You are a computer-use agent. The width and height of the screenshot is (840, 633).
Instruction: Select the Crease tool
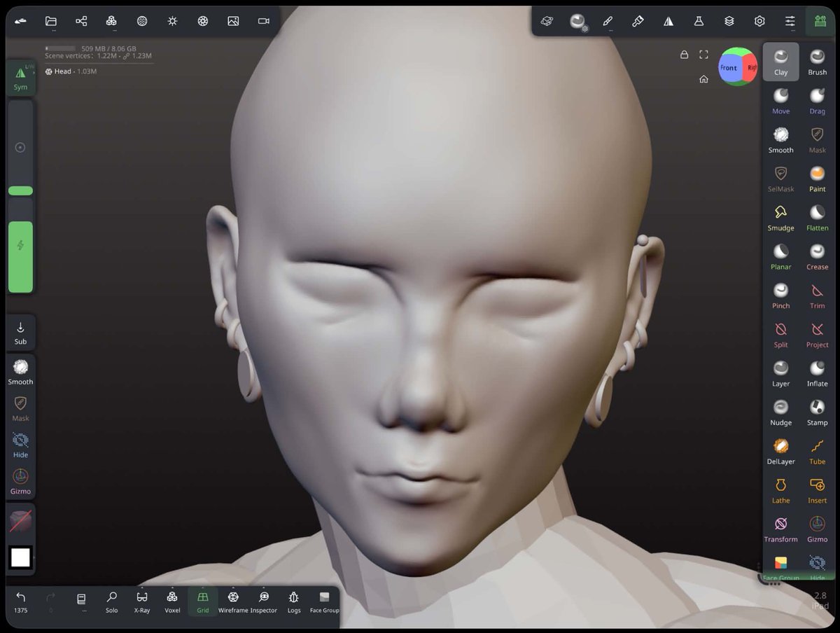pos(817,256)
